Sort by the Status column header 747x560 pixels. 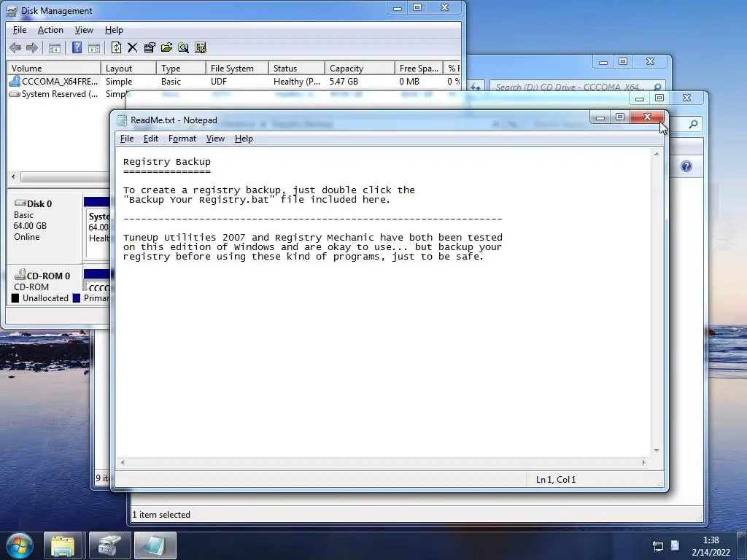click(296, 68)
